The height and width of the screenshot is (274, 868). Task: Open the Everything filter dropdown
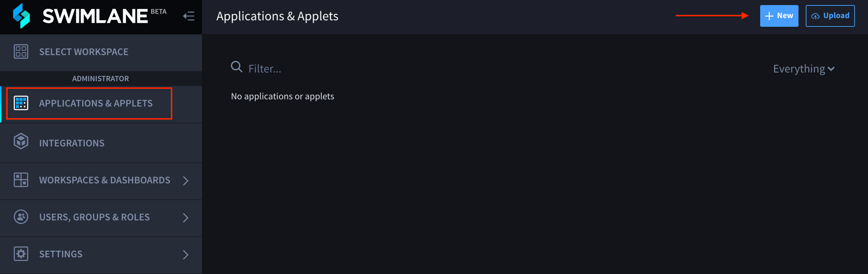pyautogui.click(x=803, y=69)
